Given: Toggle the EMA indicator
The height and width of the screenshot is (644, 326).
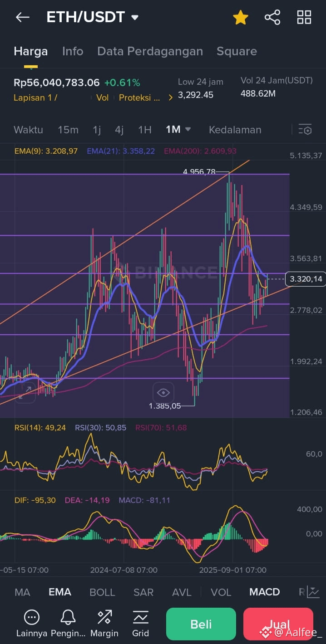Looking at the screenshot, I should tap(60, 592).
